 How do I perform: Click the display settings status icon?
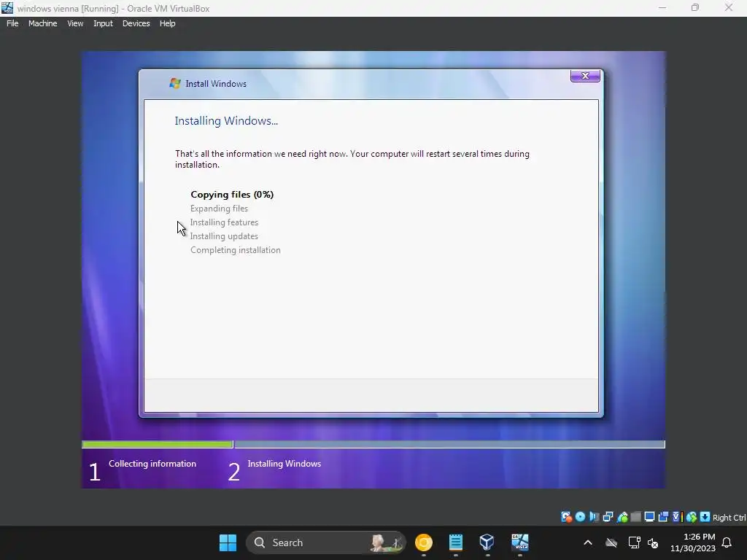pos(649,517)
